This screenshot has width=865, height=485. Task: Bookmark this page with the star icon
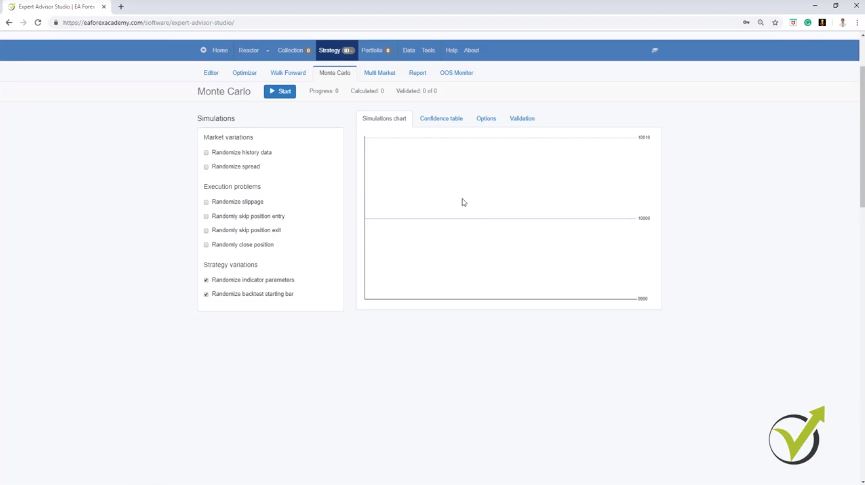[775, 22]
